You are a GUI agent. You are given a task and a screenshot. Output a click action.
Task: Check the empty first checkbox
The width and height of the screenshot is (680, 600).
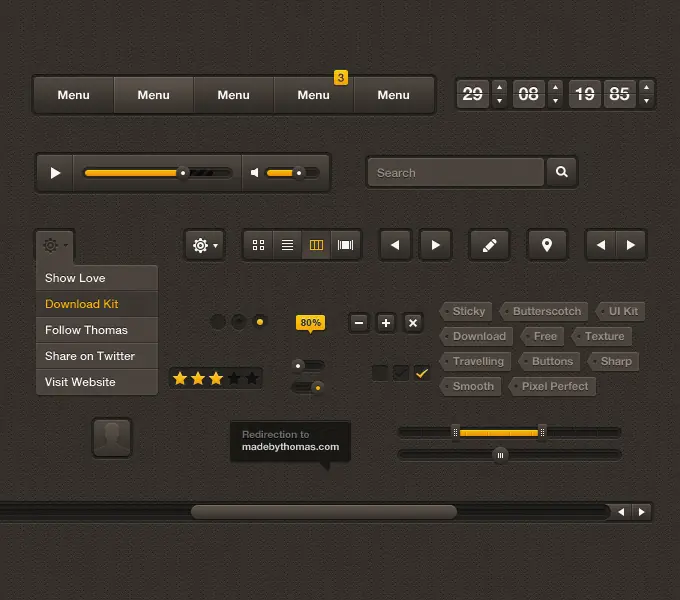click(x=380, y=373)
